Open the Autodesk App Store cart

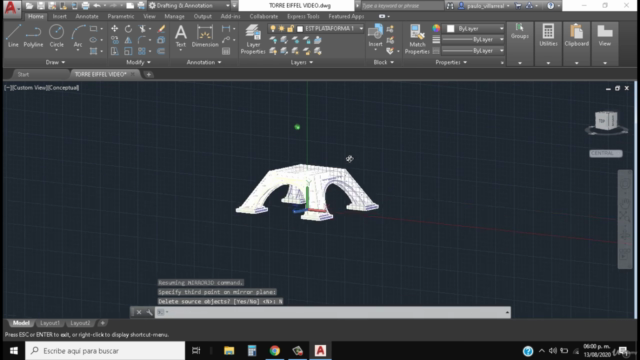[518, 6]
